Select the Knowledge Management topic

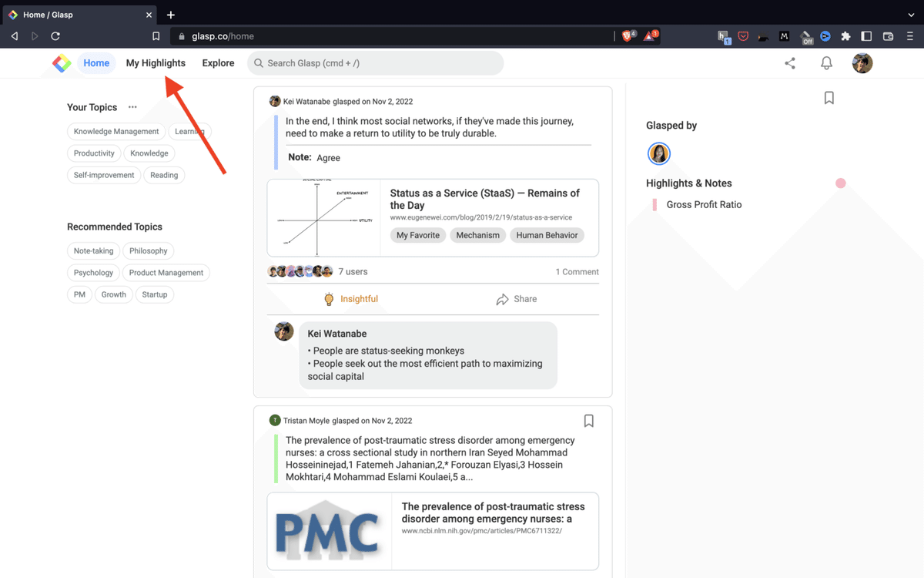click(116, 132)
